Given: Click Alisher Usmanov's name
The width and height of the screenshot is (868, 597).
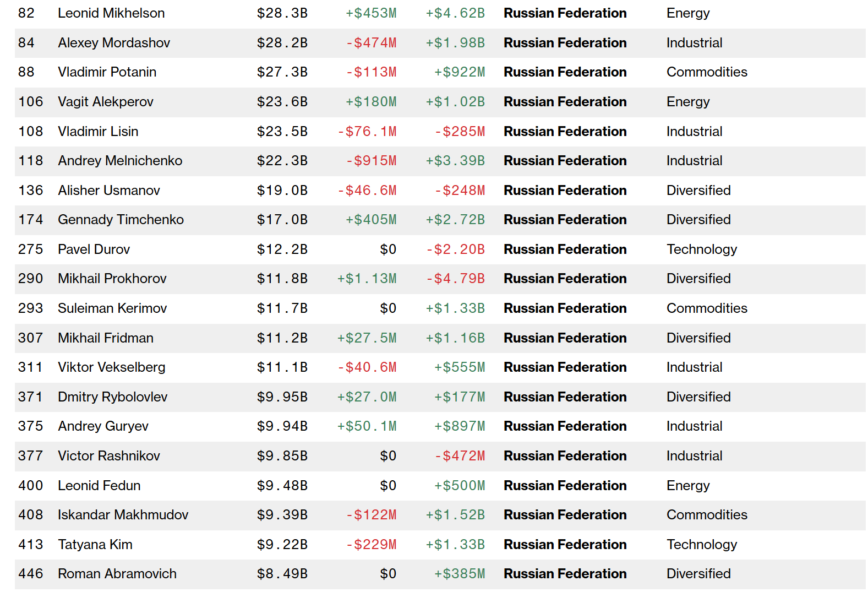Looking at the screenshot, I should (109, 191).
